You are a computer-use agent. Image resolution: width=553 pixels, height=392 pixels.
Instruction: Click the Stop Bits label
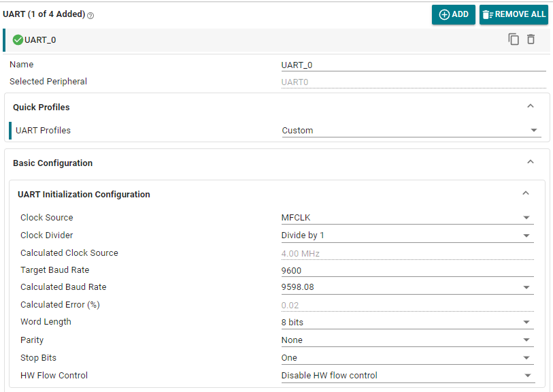tap(39, 358)
